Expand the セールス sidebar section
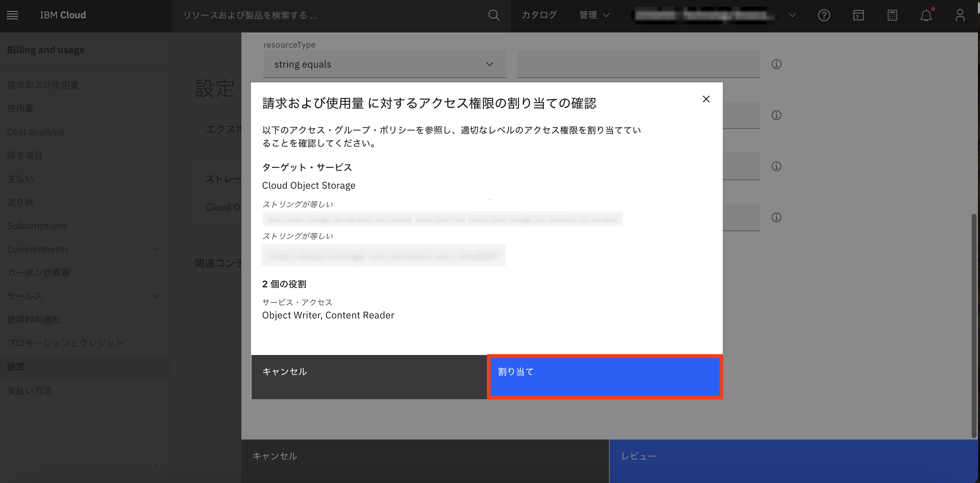The image size is (980, 483). click(x=156, y=296)
